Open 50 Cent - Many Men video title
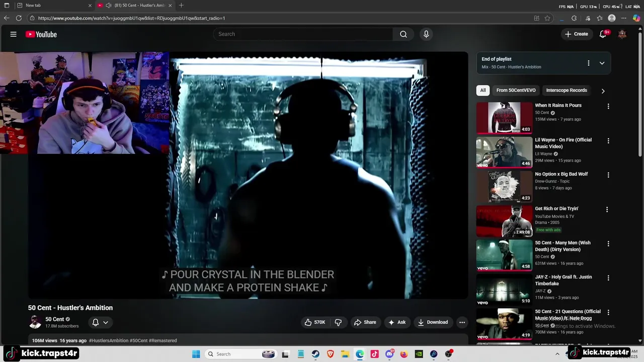This screenshot has height=362, width=644. 562,246
